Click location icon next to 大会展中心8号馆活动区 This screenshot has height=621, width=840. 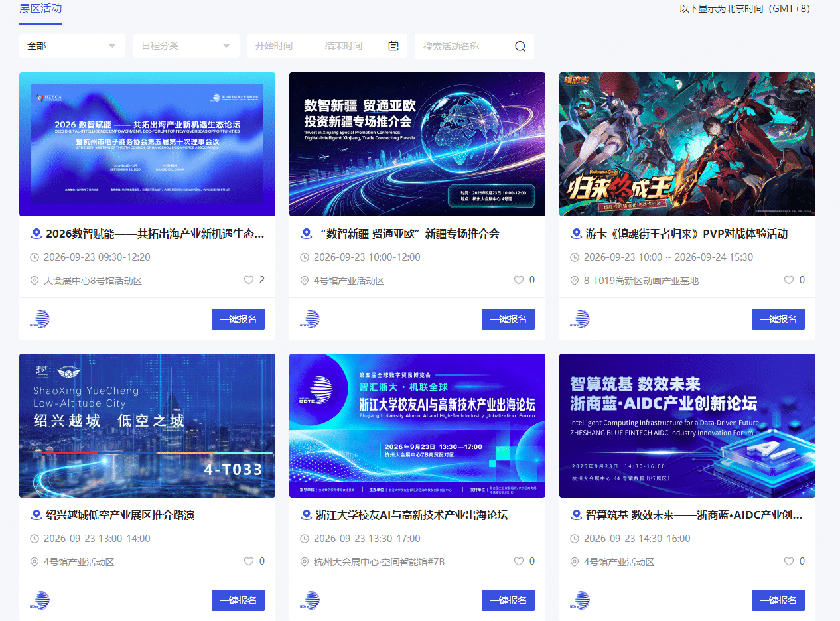[35, 281]
